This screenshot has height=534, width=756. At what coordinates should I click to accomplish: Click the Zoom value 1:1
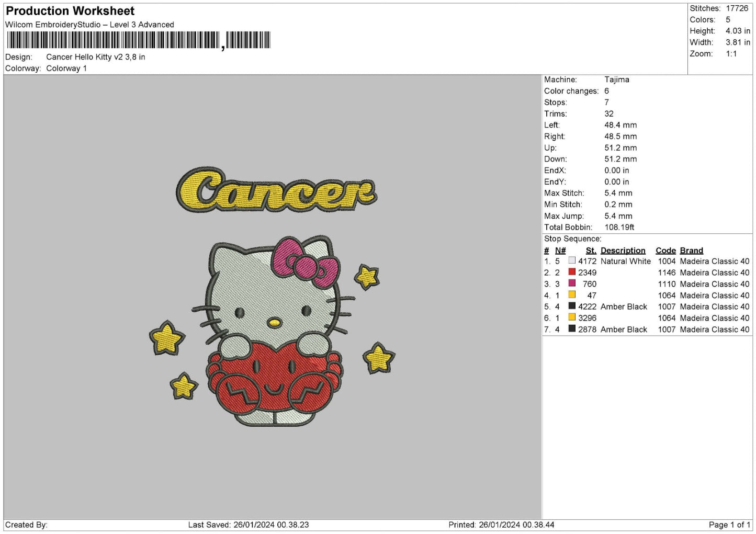coord(731,54)
